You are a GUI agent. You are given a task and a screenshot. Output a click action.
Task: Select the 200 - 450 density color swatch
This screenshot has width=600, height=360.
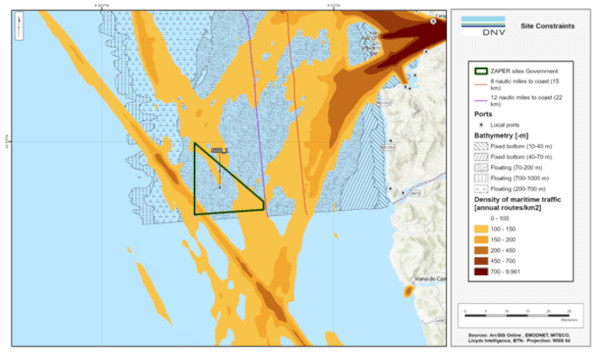[x=481, y=251]
